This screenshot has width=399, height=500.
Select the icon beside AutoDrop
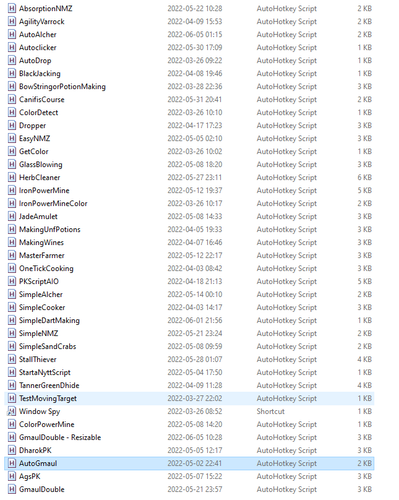tap(12, 60)
